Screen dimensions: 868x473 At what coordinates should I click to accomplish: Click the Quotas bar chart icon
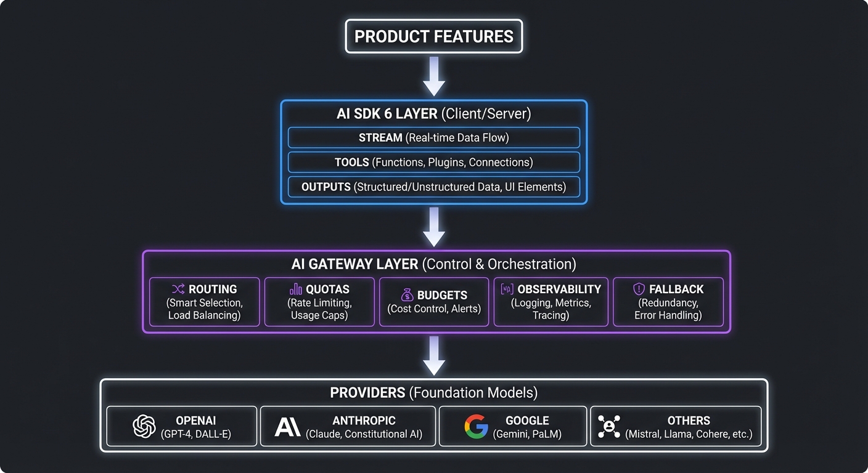pos(295,289)
